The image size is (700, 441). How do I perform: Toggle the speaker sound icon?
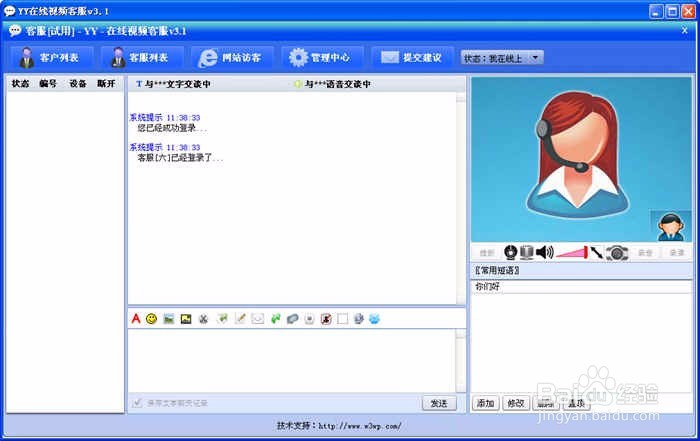click(545, 253)
